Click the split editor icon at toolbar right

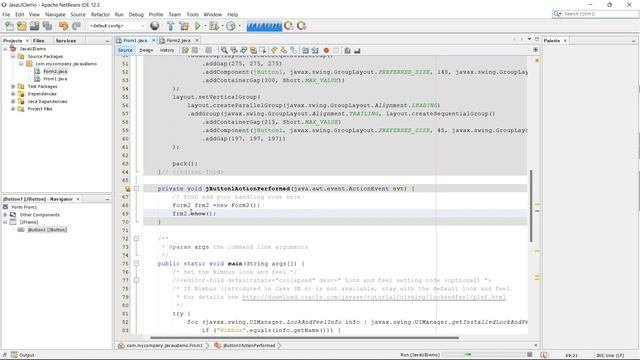(x=536, y=50)
